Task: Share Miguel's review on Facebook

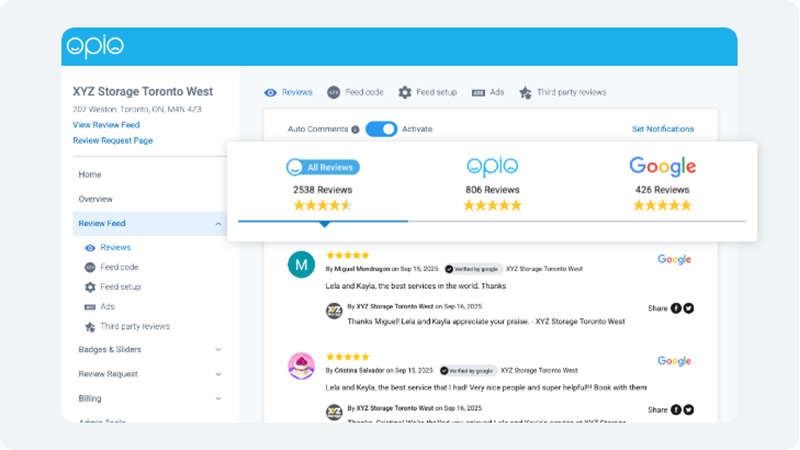Action: [x=676, y=308]
